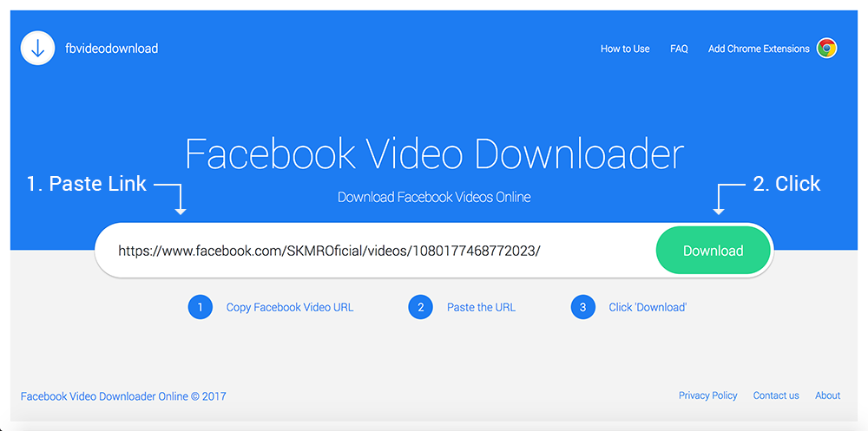Image resolution: width=868 pixels, height=431 pixels.
Task: Open the fbvideodownload site name link
Action: (111, 49)
